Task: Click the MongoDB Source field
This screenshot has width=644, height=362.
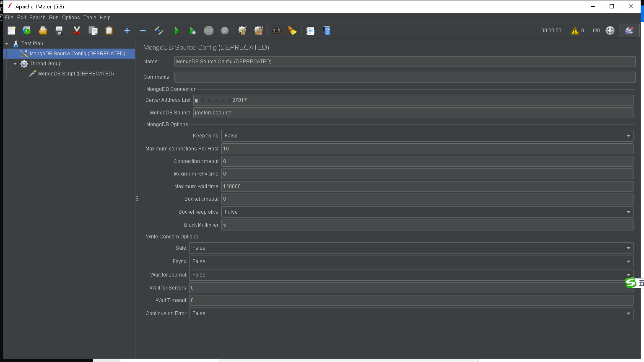Action: pos(413,113)
